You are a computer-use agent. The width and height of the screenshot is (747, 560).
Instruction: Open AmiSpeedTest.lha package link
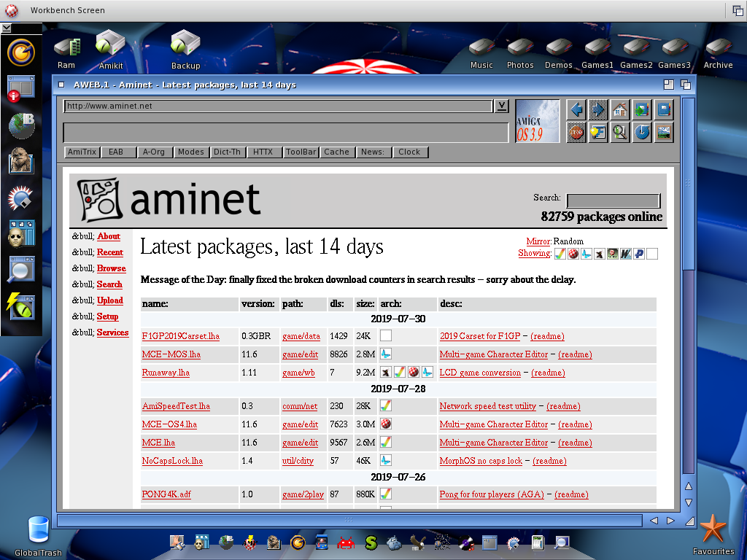176,406
